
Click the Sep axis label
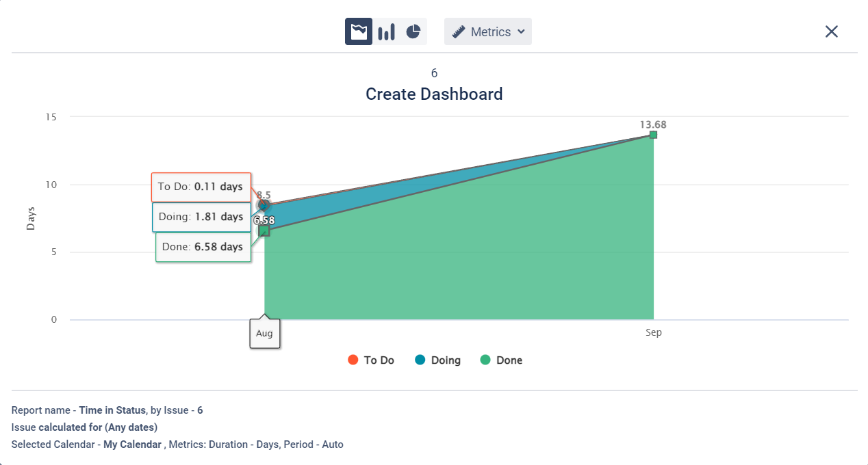653,333
